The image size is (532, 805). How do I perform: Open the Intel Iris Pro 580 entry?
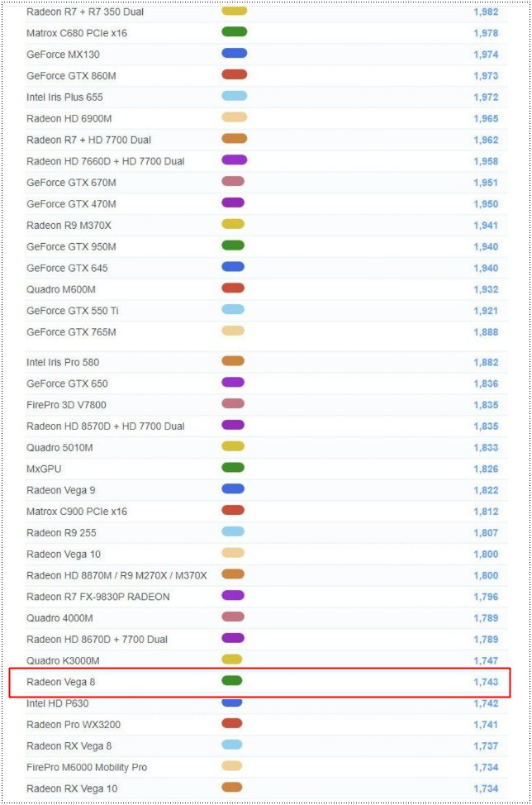63,363
